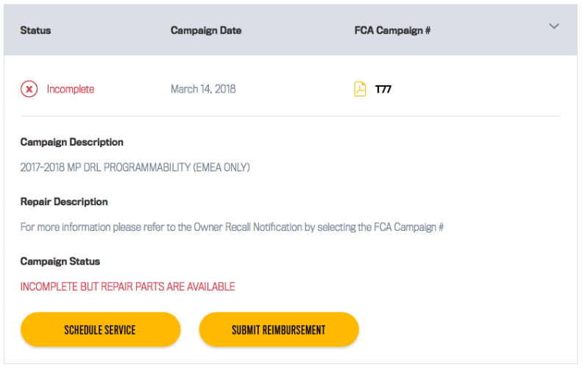Viewport: 588px width, 378px height.
Task: Click the red Incomplete status text
Action: [71, 90]
